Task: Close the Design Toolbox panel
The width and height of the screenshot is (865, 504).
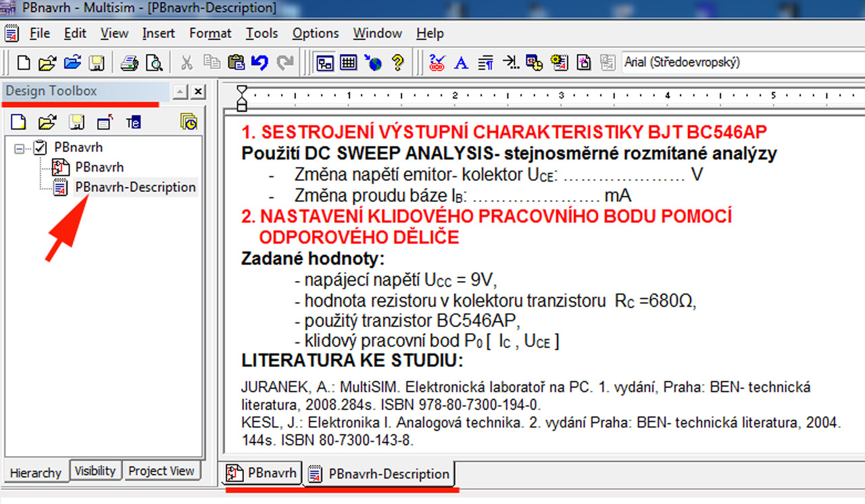Action: tap(198, 92)
